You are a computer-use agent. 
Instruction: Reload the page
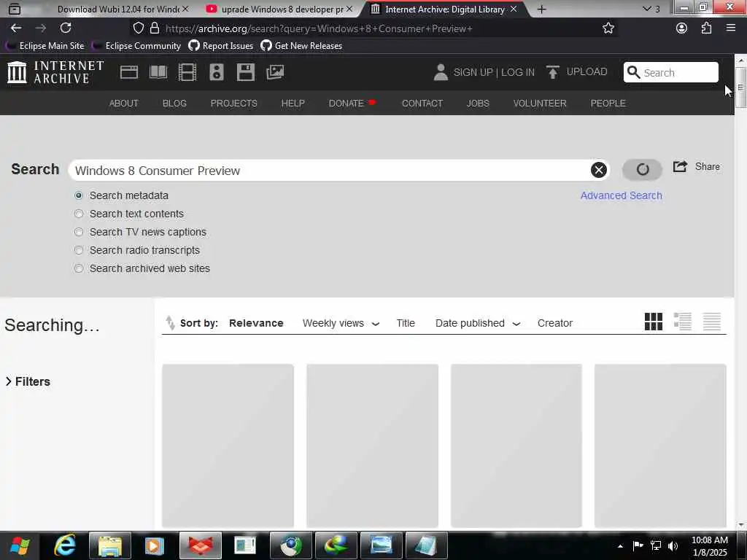click(66, 28)
